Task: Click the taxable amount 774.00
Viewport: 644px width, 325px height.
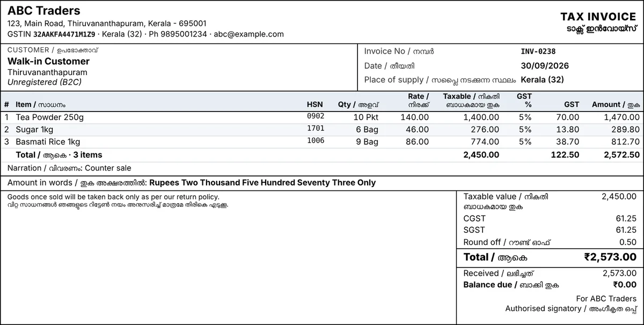Action: pyautogui.click(x=485, y=142)
